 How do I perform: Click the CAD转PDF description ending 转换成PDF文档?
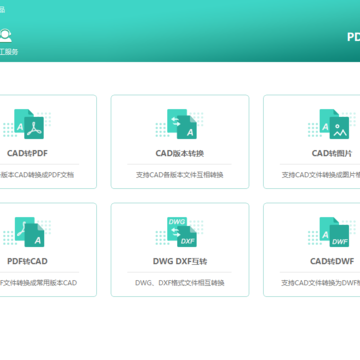point(37,175)
